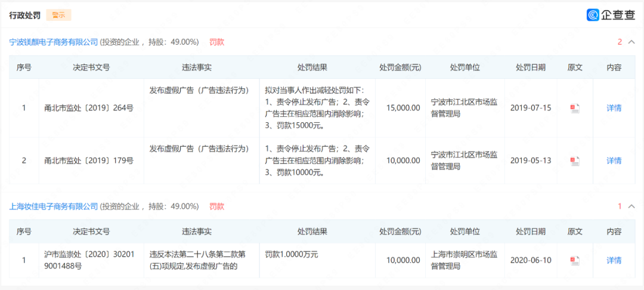The height and width of the screenshot is (290, 644).
Task: Click 处罚金额(元) header in first table
Action: pos(400,67)
